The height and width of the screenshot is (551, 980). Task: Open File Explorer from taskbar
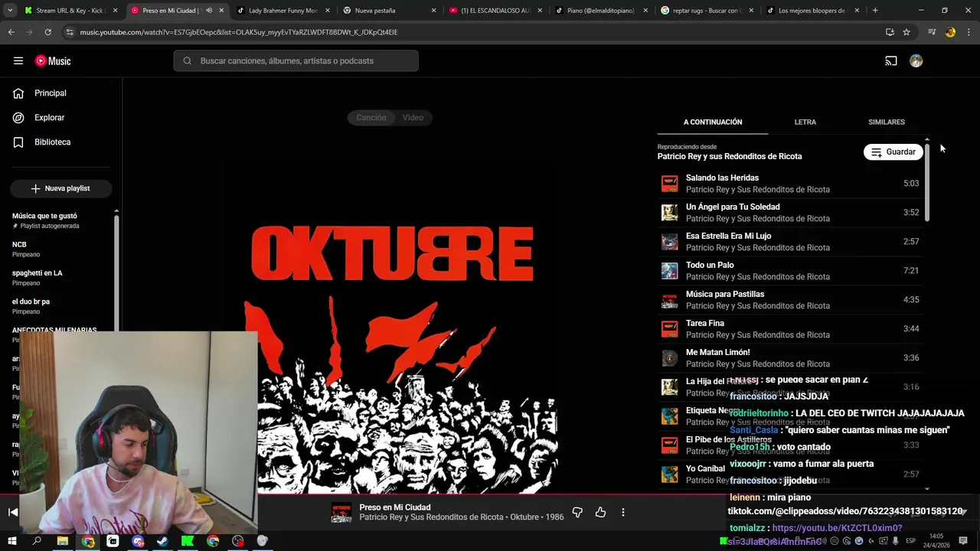(63, 541)
